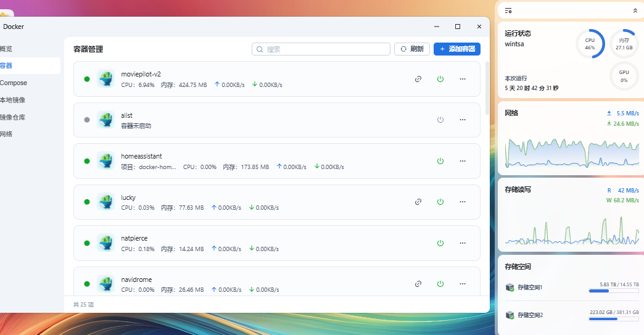Click green status dot of natpierce

point(86,243)
